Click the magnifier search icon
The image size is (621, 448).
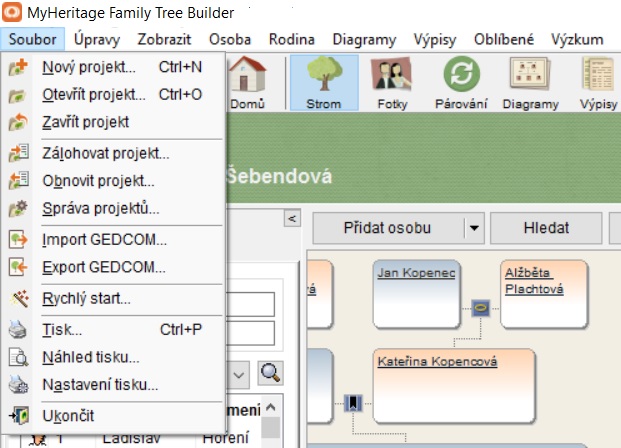click(x=269, y=373)
